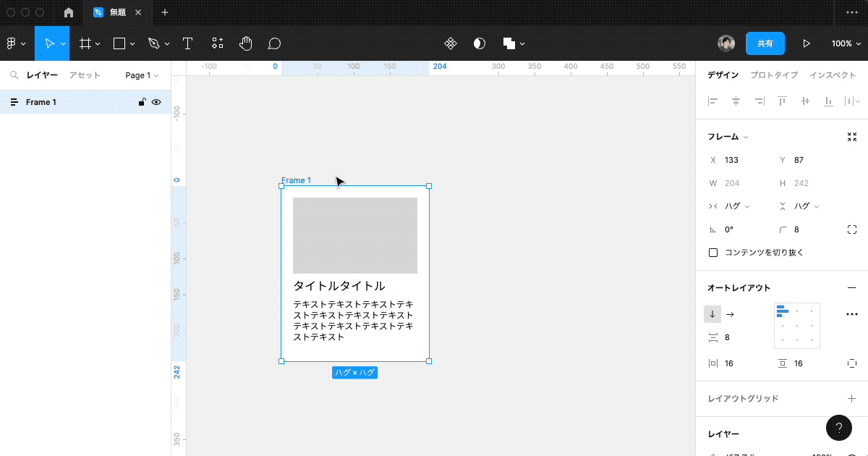Switch auto layout direction to horizontal arrow
The image size is (868, 456).
coord(730,314)
